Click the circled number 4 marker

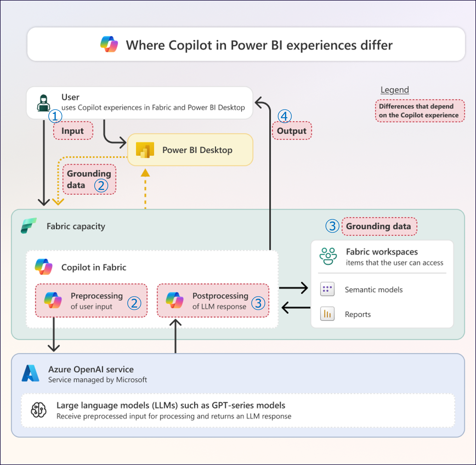(x=285, y=116)
